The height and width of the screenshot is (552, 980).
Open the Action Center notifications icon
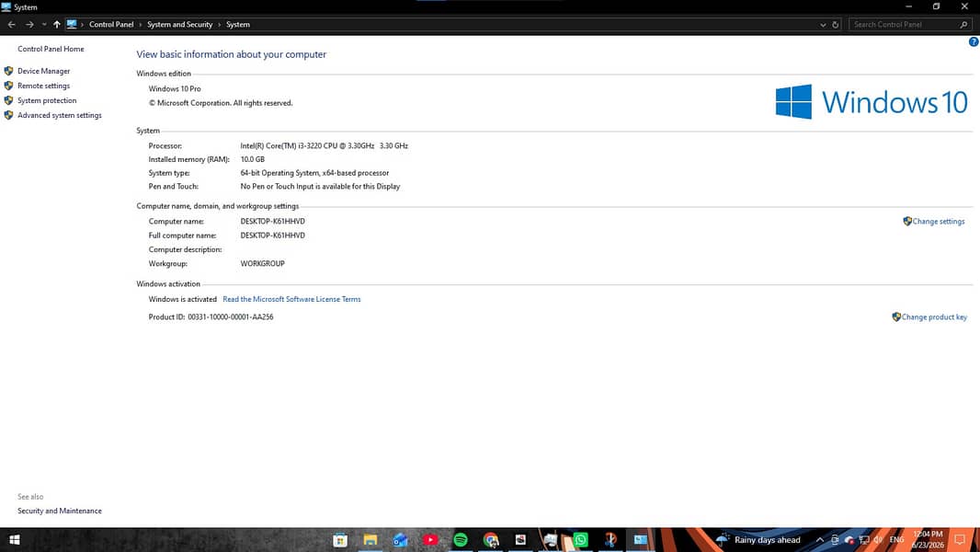(x=960, y=539)
